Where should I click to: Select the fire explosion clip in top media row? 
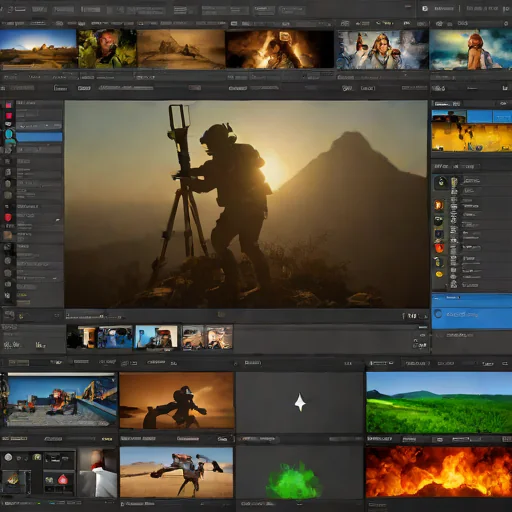(x=279, y=49)
